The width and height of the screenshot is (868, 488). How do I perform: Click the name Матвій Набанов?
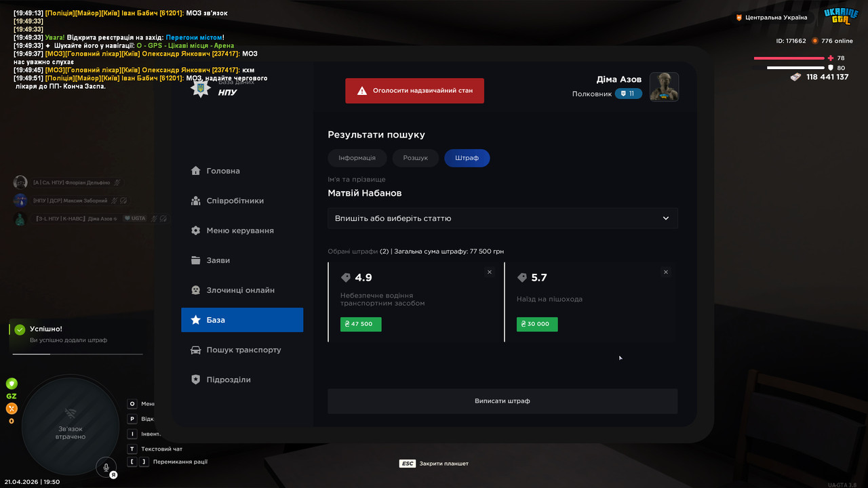tap(365, 193)
